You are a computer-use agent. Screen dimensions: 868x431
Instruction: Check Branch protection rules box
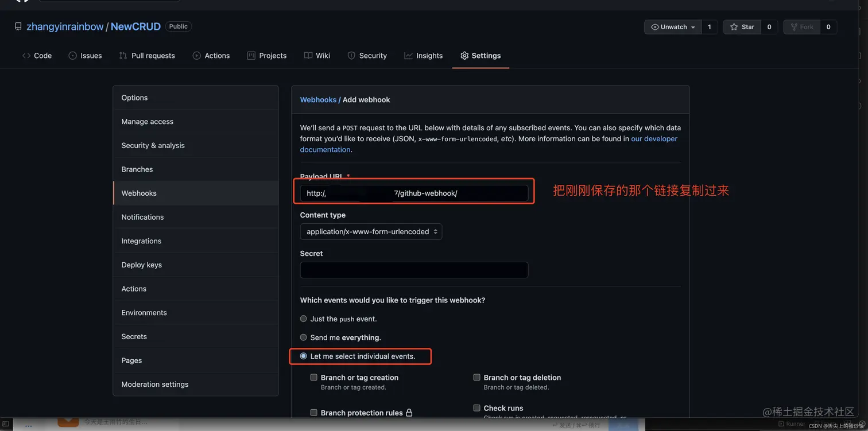(314, 413)
